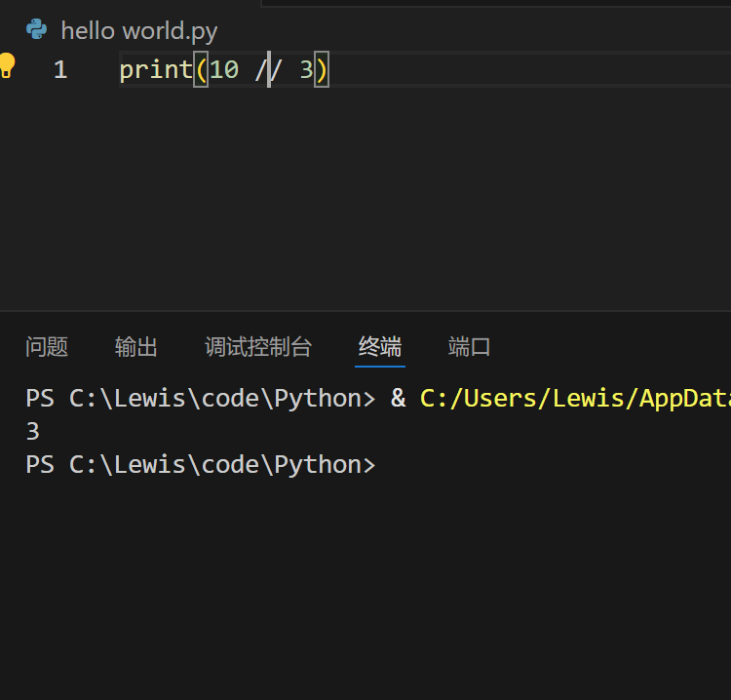Select the hello world.py breadcrumb item

[139, 31]
